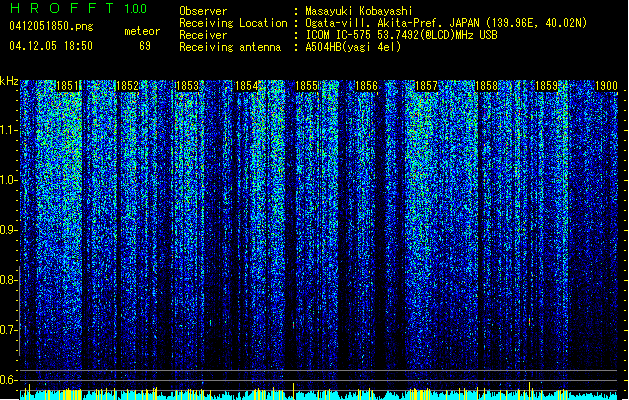Click the 1859 time marker label
Screen dimensions: 629x400
[x=546, y=86]
